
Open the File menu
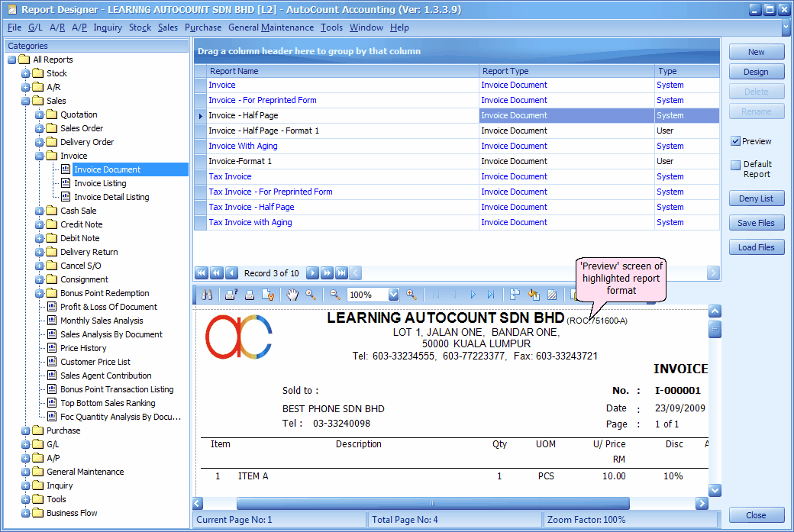[x=15, y=27]
